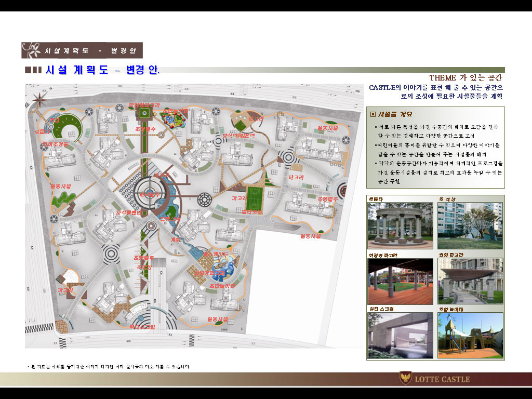Screen dimensions: 532x399
Task: Click the Lotte Castle eagle crest logo
Action: pos(405,378)
